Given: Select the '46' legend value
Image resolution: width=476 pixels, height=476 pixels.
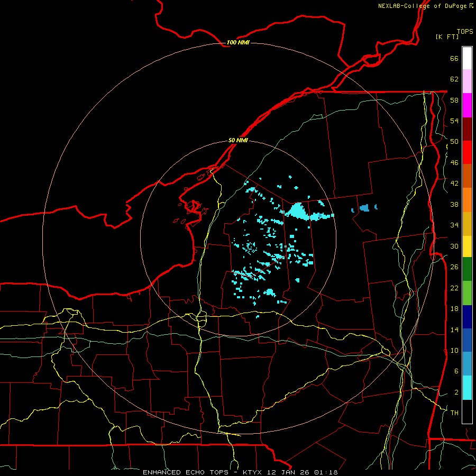Looking at the screenshot, I should 454,162.
